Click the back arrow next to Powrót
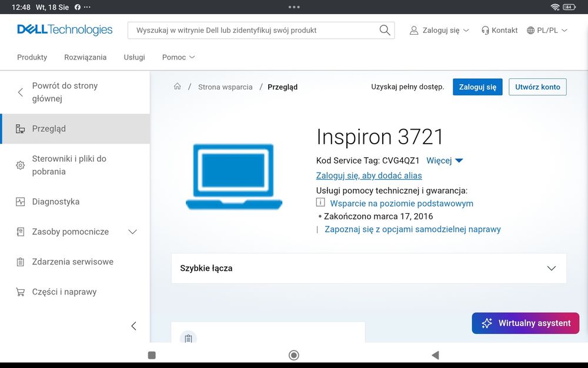 (x=21, y=92)
